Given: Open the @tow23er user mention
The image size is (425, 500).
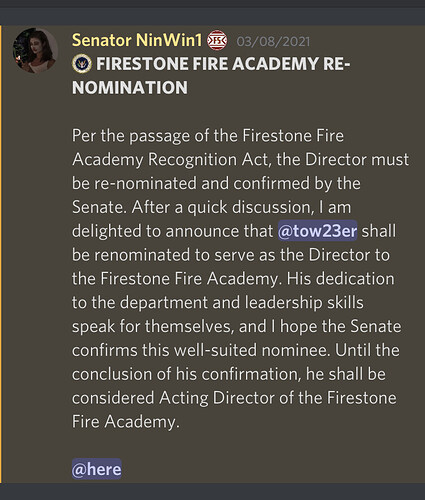Looking at the screenshot, I should point(318,231).
